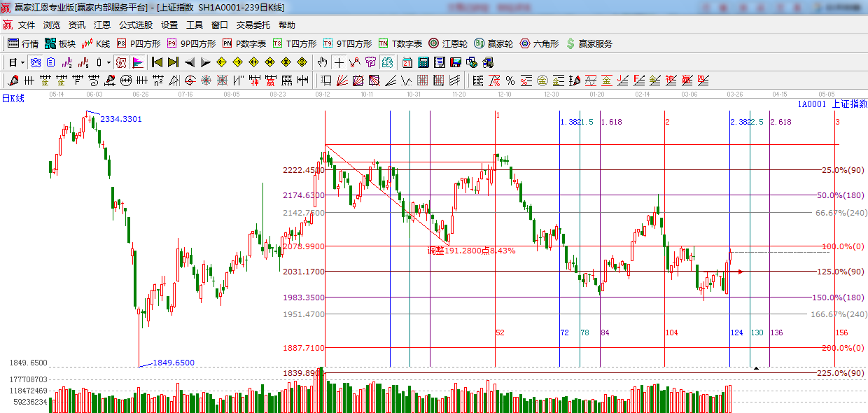This screenshot has width=868, height=413.
Task: Expand the candlestick style dropdown arrow
Action: 108,62
